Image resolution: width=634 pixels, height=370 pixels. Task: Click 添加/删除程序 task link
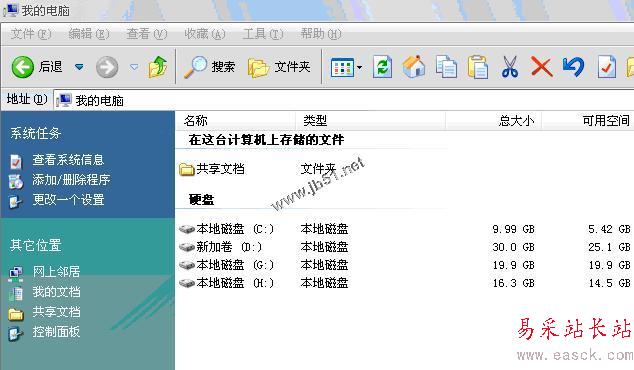pyautogui.click(x=71, y=180)
